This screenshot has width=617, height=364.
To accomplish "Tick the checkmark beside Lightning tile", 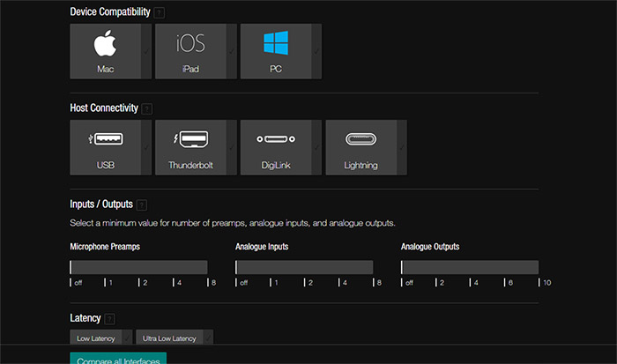I will tap(402, 147).
